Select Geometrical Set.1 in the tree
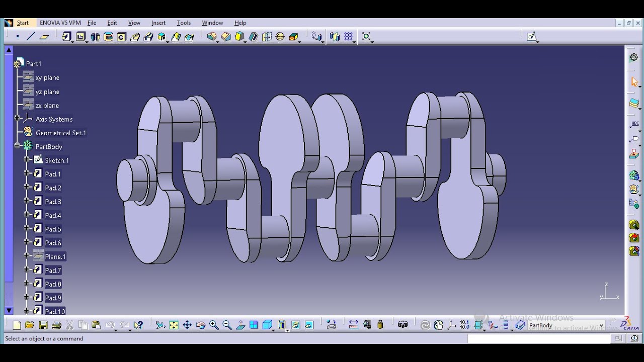This screenshot has width=644, height=362. pos(61,133)
